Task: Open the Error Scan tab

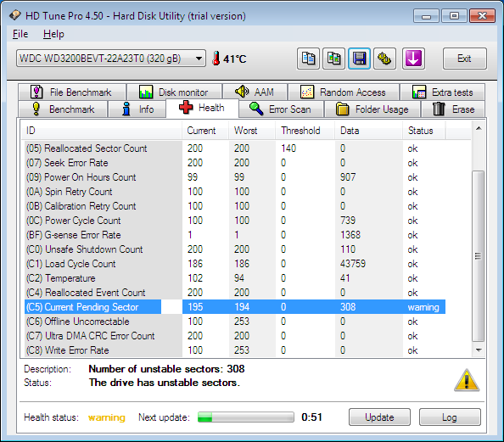Action: point(281,109)
